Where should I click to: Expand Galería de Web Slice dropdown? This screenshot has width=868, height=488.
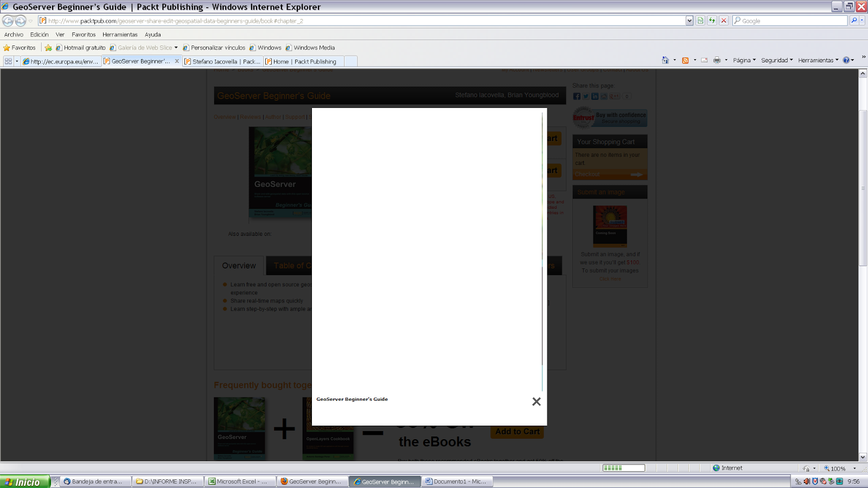tap(176, 48)
